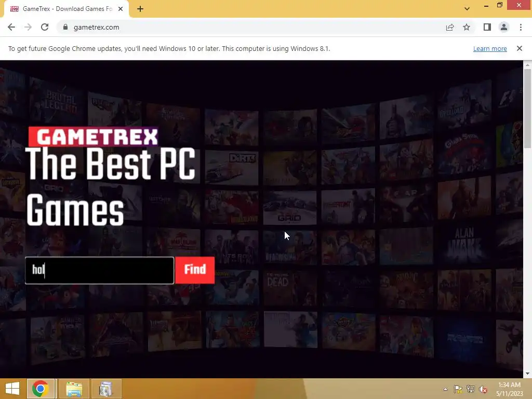Open Action Center flag icon
532x399 pixels.
pyautogui.click(x=458, y=389)
